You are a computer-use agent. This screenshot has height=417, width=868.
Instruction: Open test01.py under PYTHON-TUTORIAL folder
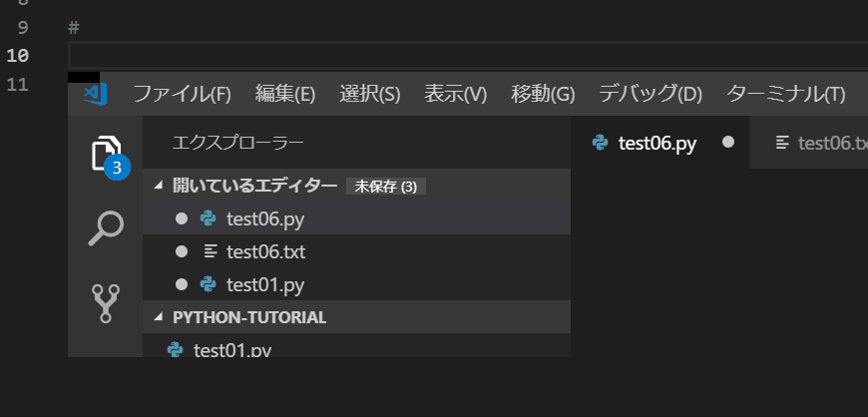pos(356,347)
